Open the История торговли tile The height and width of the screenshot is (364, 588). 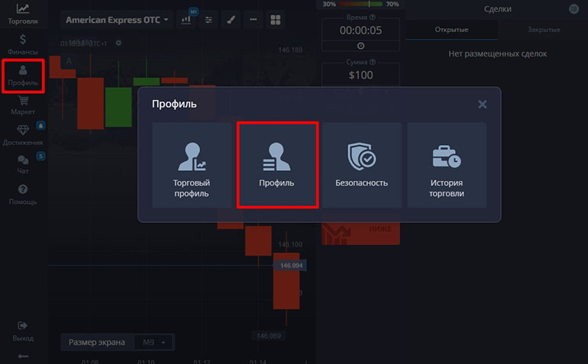pos(447,165)
